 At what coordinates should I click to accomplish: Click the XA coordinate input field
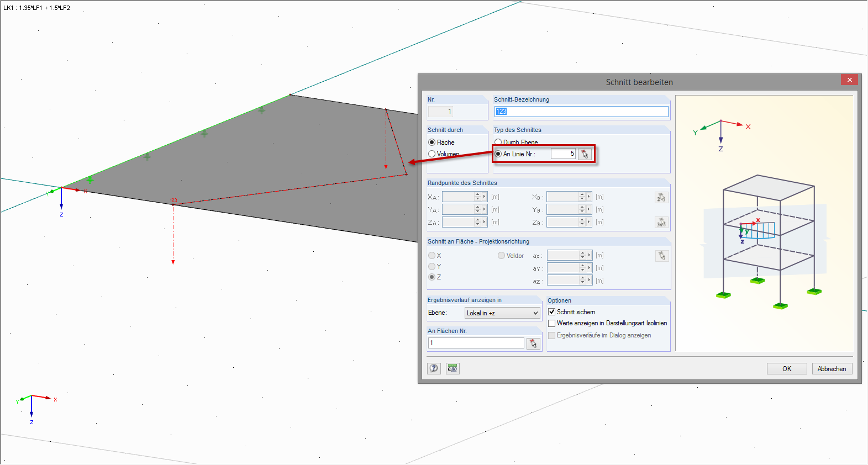click(x=458, y=197)
